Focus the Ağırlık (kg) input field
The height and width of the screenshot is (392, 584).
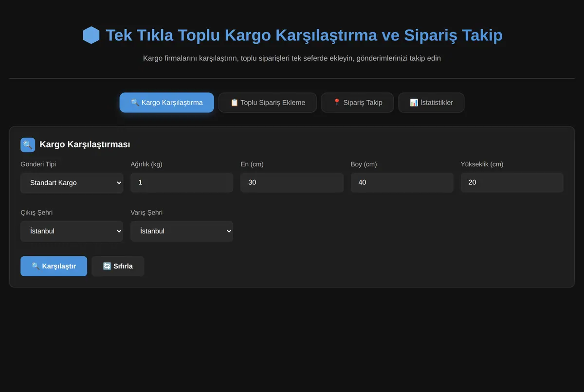pos(182,182)
